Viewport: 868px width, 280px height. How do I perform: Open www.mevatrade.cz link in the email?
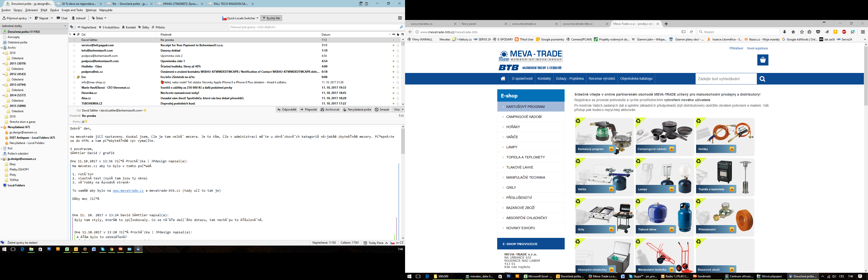128,190
